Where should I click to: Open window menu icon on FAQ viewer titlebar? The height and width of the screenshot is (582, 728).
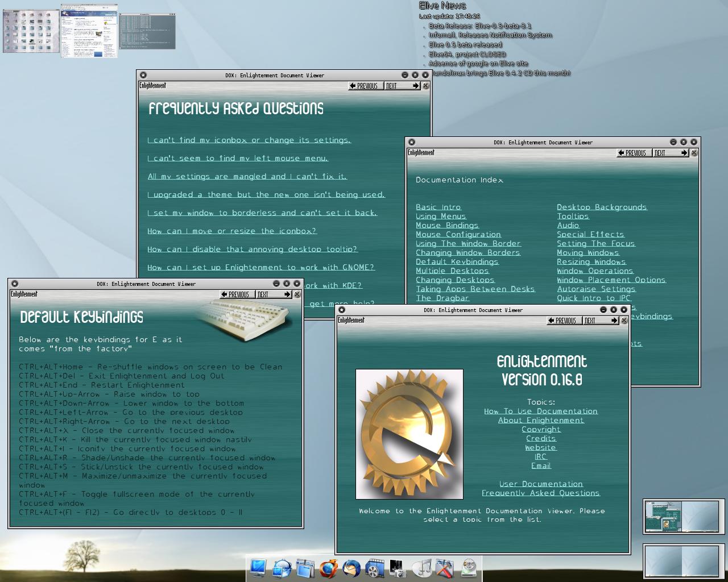(143, 75)
